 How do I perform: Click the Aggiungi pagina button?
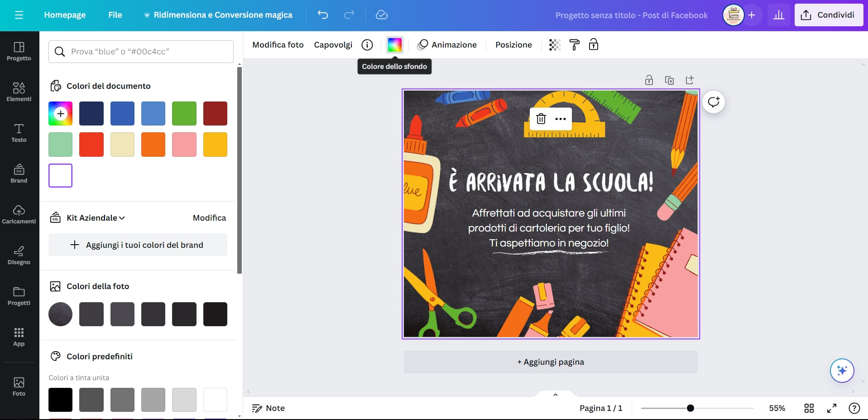(x=551, y=362)
